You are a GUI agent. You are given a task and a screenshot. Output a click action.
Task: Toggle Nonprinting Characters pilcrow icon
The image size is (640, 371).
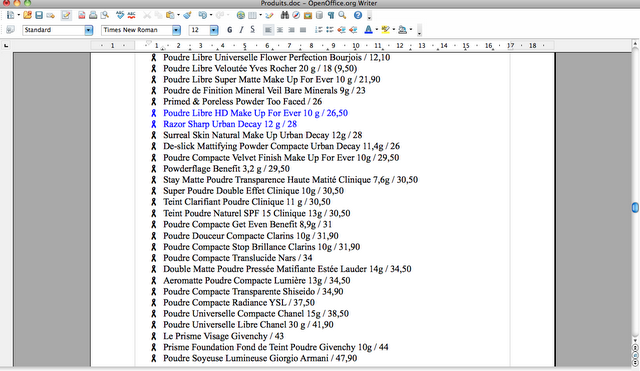331,16
